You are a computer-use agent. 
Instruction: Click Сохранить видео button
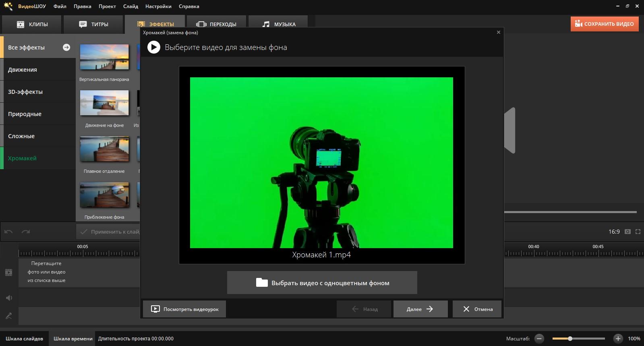coord(604,24)
